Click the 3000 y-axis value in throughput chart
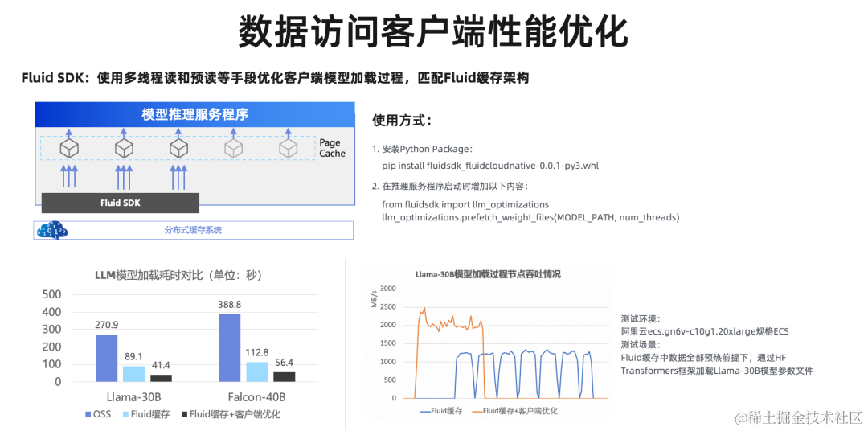The height and width of the screenshot is (431, 868). [390, 289]
